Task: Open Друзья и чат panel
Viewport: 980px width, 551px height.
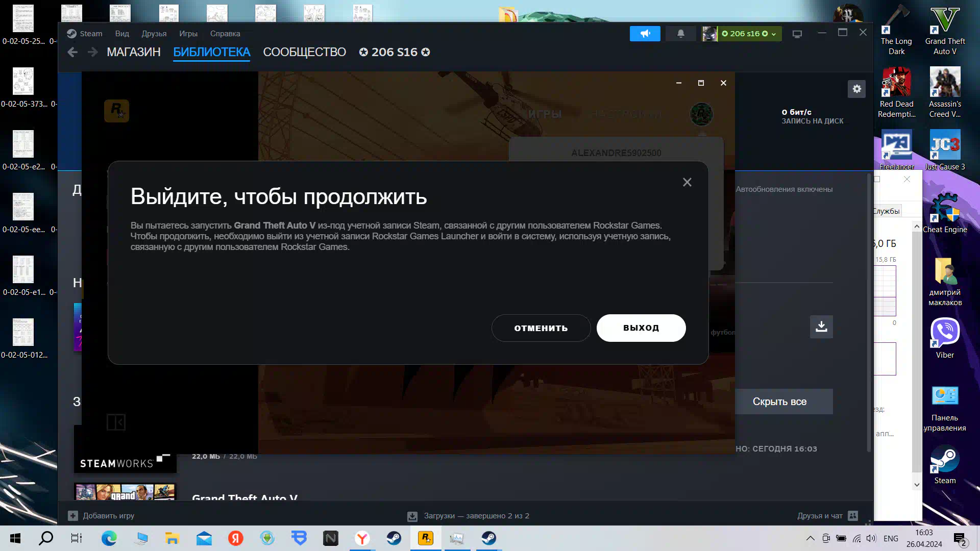Action: coord(827,516)
